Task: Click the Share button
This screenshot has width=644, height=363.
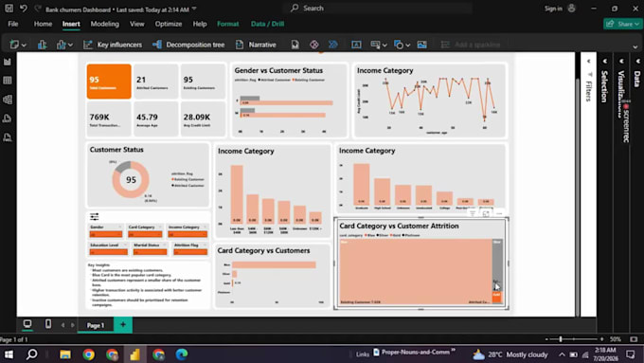Action: [x=622, y=24]
